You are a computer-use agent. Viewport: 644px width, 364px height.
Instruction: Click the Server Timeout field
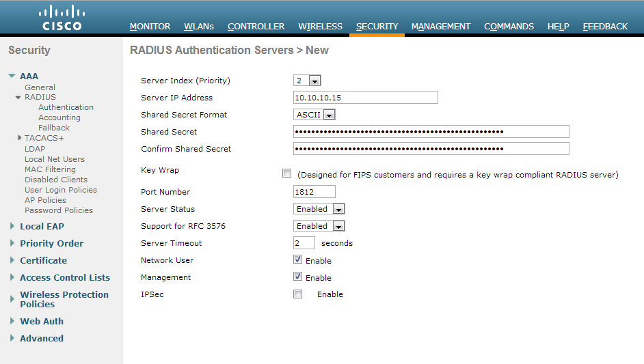pyautogui.click(x=304, y=243)
